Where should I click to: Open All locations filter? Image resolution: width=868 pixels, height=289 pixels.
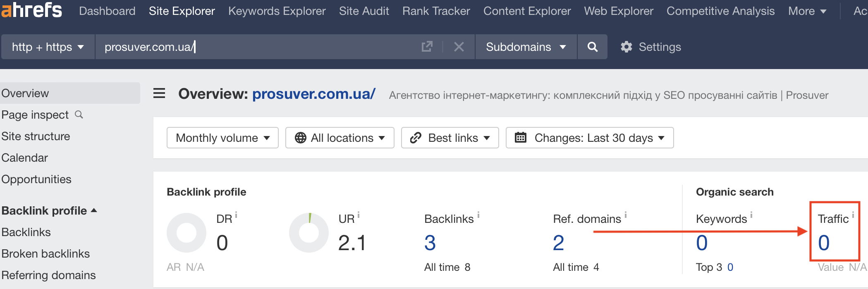[x=340, y=138]
